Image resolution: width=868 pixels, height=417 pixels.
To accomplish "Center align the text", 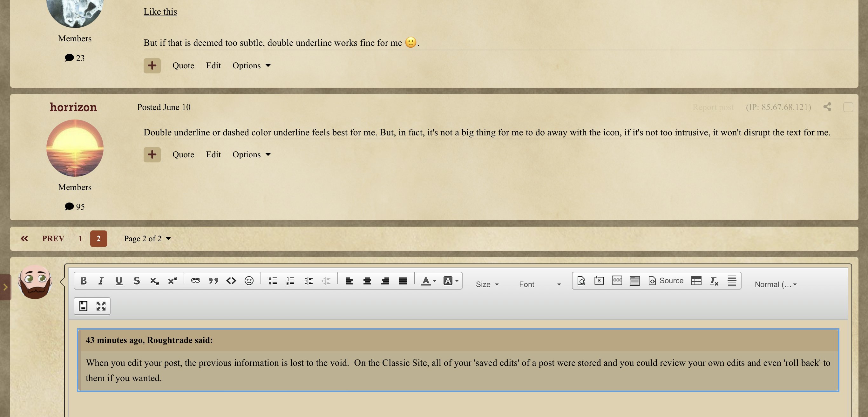I will pos(367,280).
